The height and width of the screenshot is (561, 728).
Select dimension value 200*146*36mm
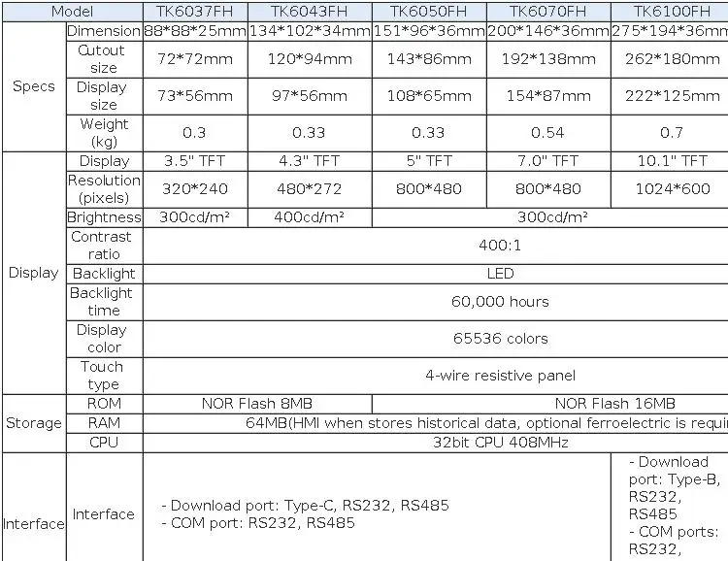(548, 31)
